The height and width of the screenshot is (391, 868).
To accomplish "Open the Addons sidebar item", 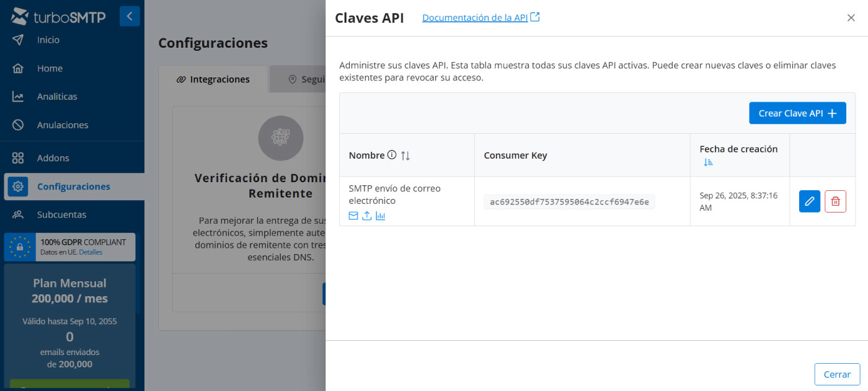I will (x=53, y=158).
